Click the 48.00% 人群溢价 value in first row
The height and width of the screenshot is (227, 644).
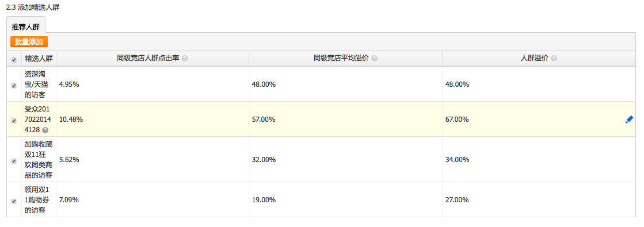(x=457, y=84)
